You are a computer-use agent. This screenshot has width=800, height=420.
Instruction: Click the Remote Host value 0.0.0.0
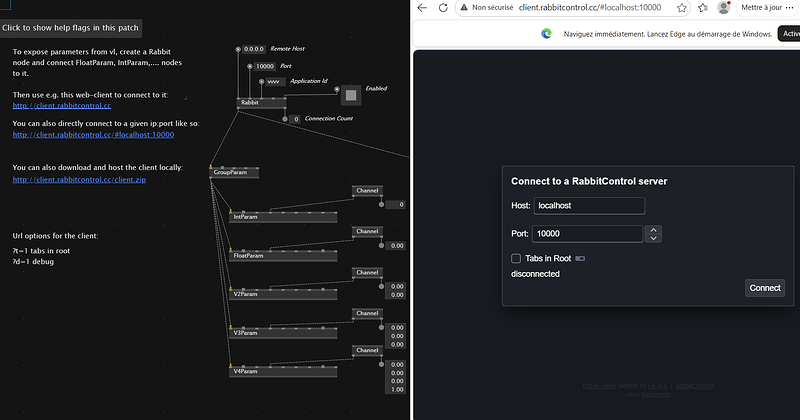click(x=254, y=49)
